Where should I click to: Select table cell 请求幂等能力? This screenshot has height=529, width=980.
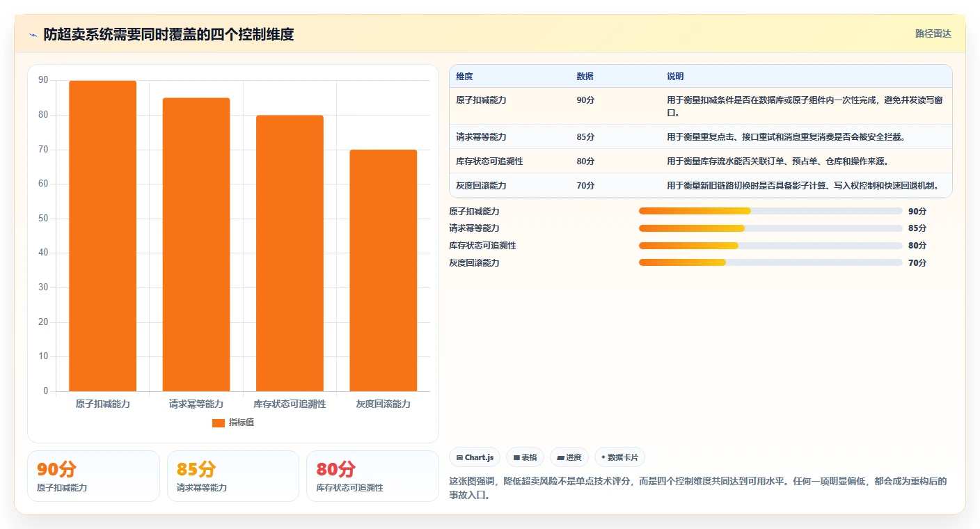(x=481, y=136)
